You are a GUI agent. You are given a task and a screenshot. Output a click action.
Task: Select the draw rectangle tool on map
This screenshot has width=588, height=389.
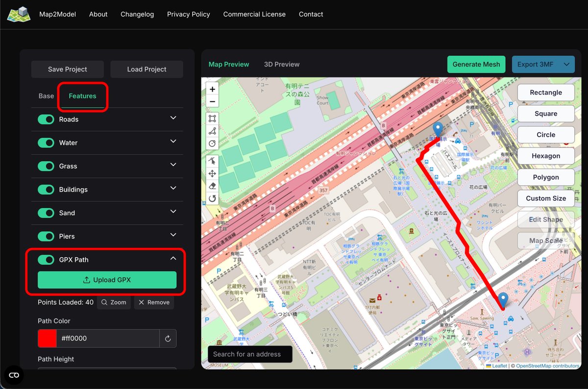pyautogui.click(x=212, y=119)
